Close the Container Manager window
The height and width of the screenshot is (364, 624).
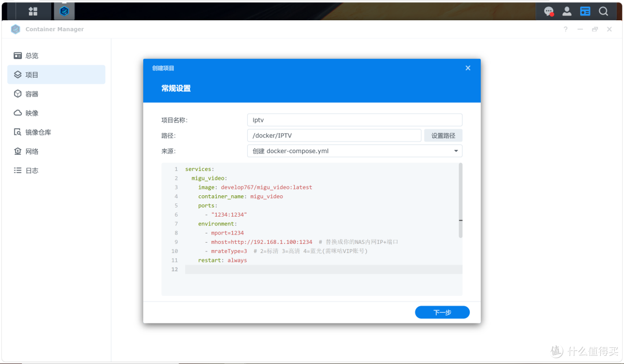click(x=610, y=29)
